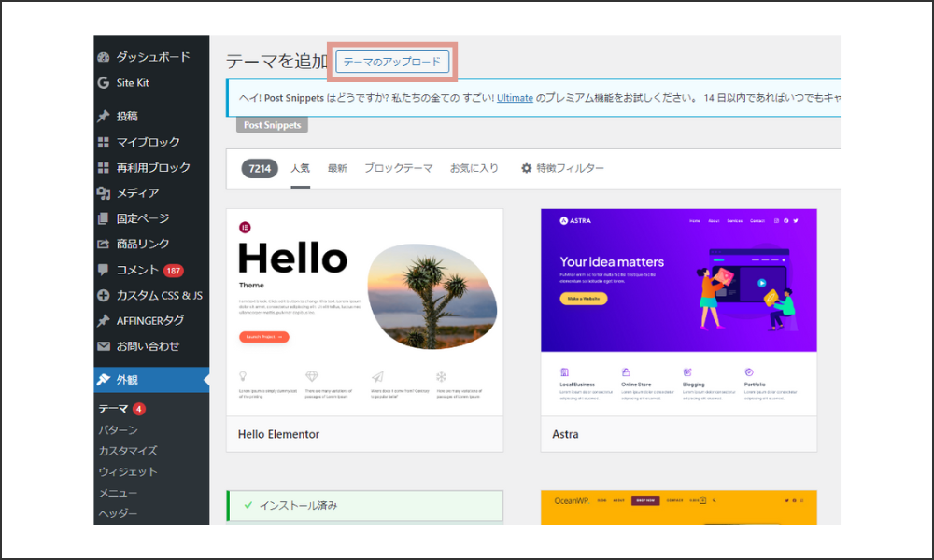This screenshot has width=934, height=560.
Task: Click the pushpin icon beside 投稿
Action: [x=104, y=116]
